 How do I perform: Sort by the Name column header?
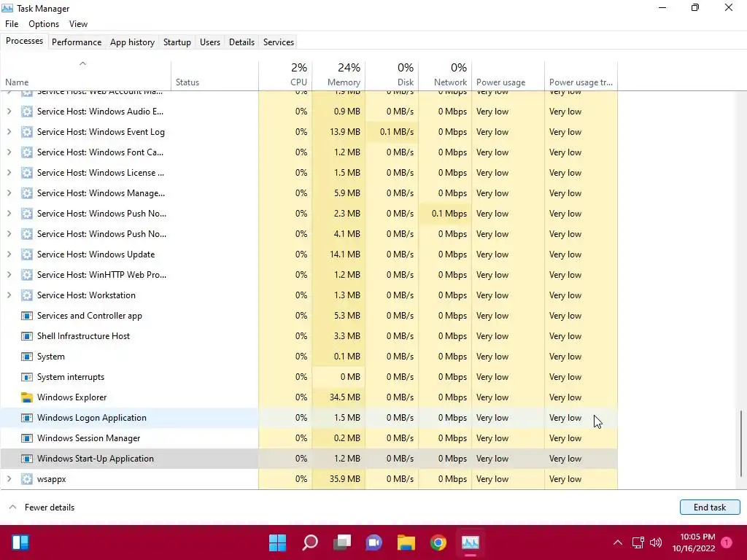[86, 75]
